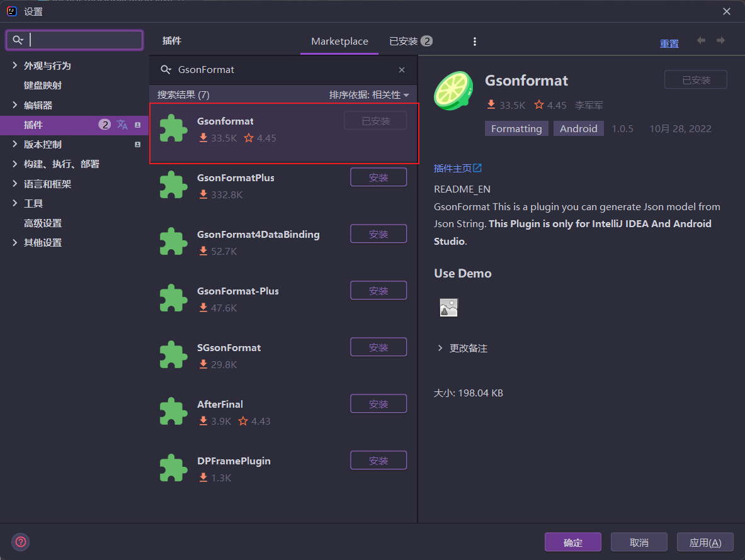Install the AfterFinal plugin

(378, 404)
